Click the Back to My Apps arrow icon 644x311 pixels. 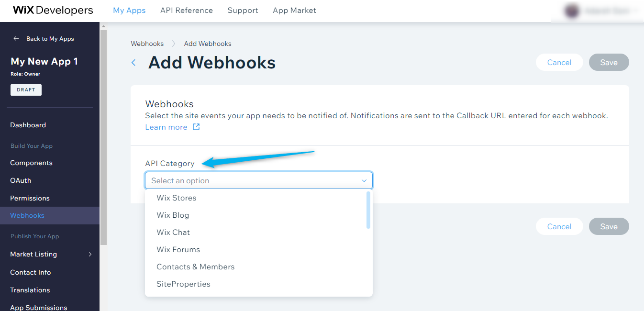[16, 39]
